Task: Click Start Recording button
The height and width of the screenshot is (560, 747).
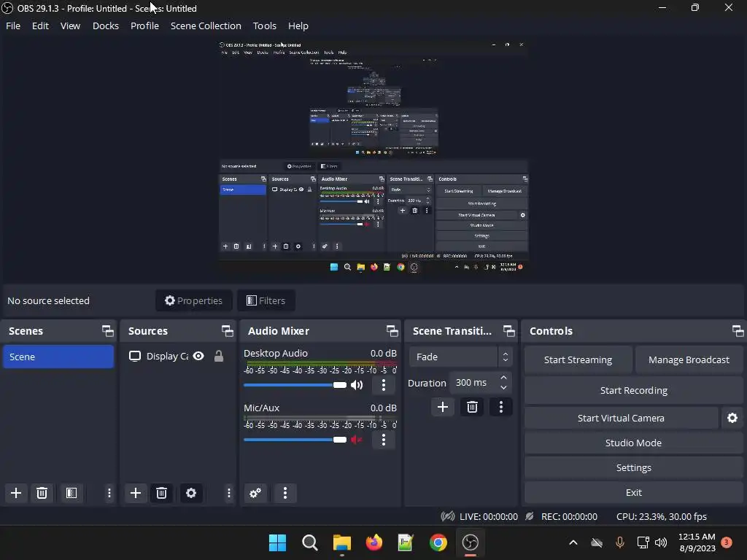Action: pyautogui.click(x=633, y=391)
